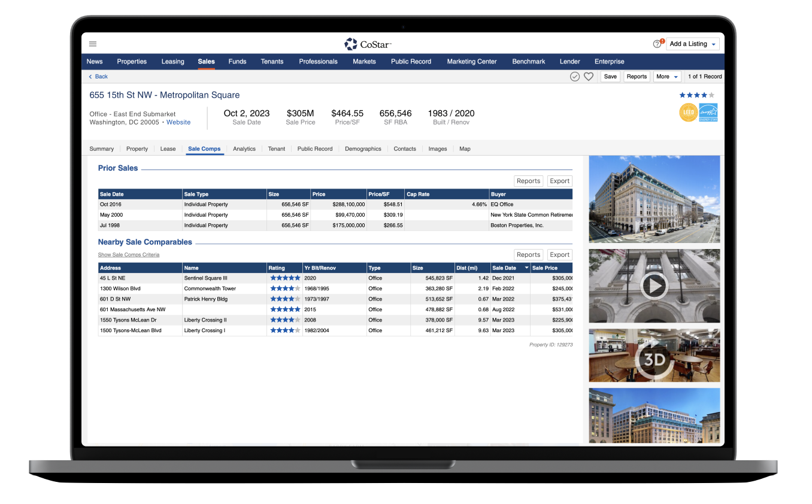Click Export in Prior Sales section
The width and height of the screenshot is (812, 504).
[x=559, y=181]
